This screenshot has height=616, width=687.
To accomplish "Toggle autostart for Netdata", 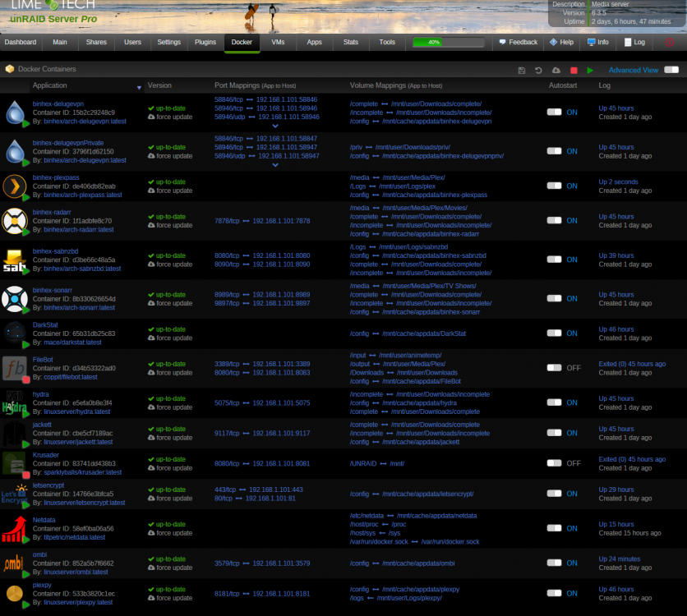I will click(554, 528).
